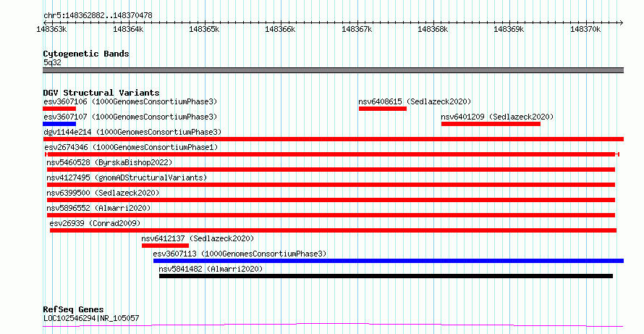Image resolution: width=644 pixels, height=334 pixels.
Task: Click the 148364k ruler position
Action: pos(128,30)
